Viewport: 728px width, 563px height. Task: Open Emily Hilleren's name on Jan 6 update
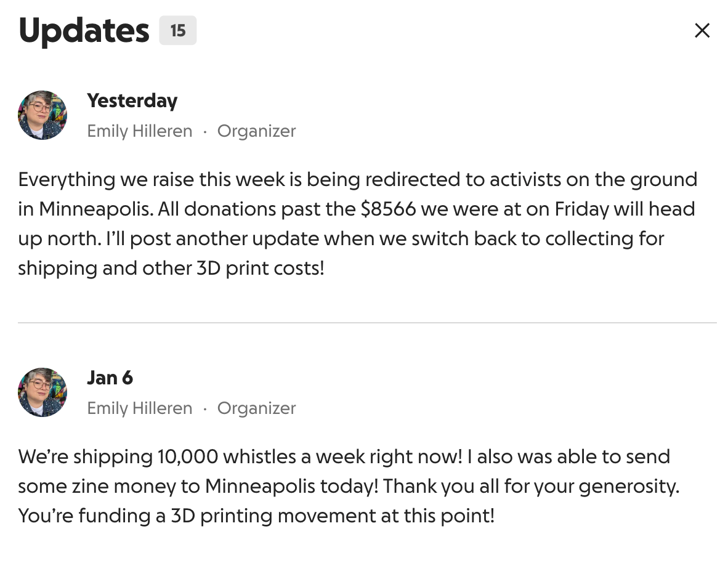click(x=139, y=408)
